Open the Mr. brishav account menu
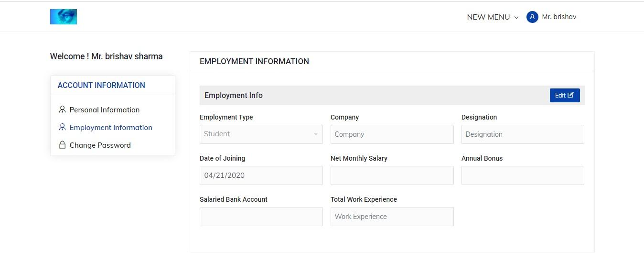Viewport: 644px width, 262px height. point(551,17)
